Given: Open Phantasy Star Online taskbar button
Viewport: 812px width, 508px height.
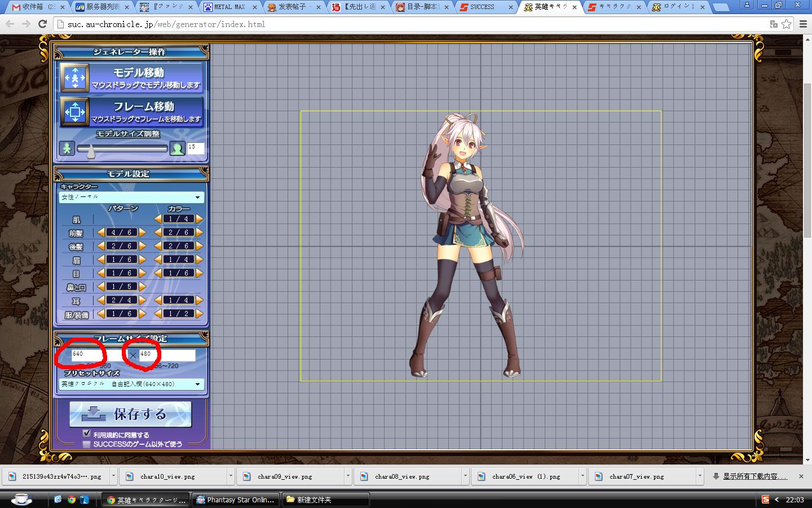Looking at the screenshot, I should click(235, 500).
